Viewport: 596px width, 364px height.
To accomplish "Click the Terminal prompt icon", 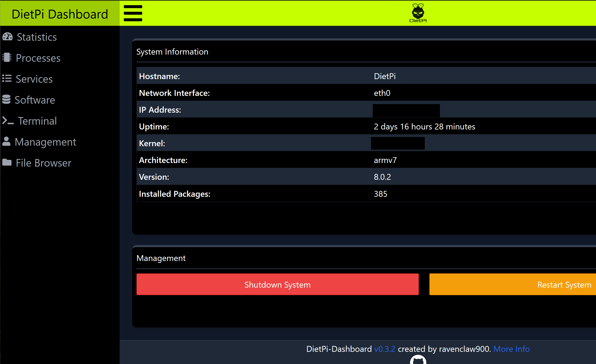I will click(8, 120).
